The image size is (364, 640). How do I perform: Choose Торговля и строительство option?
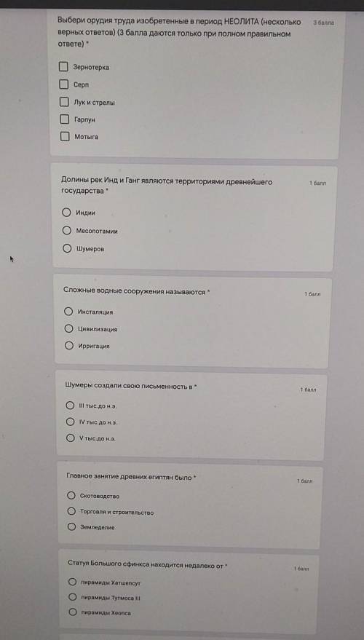[x=72, y=511]
